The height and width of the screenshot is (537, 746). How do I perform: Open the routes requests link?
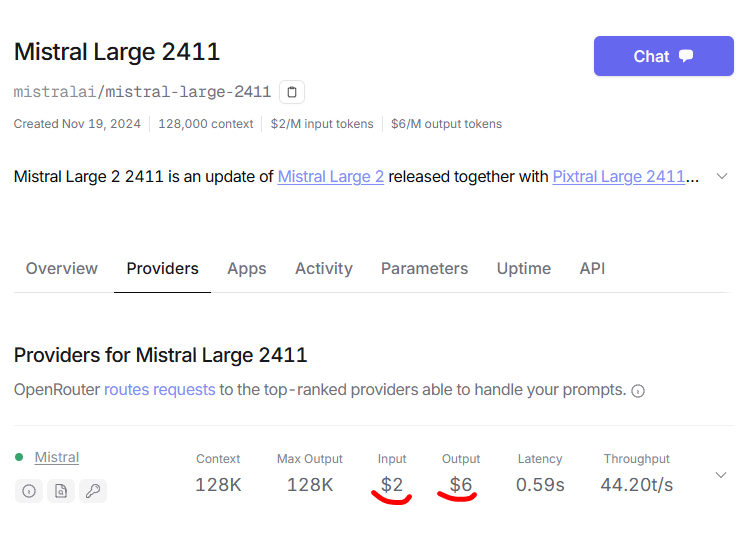tap(160, 390)
